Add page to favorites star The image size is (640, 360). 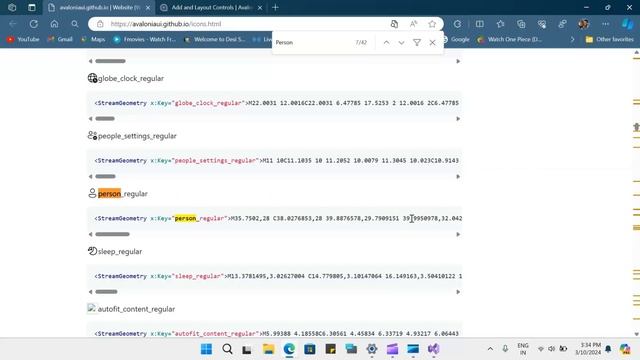pyautogui.click(x=432, y=24)
